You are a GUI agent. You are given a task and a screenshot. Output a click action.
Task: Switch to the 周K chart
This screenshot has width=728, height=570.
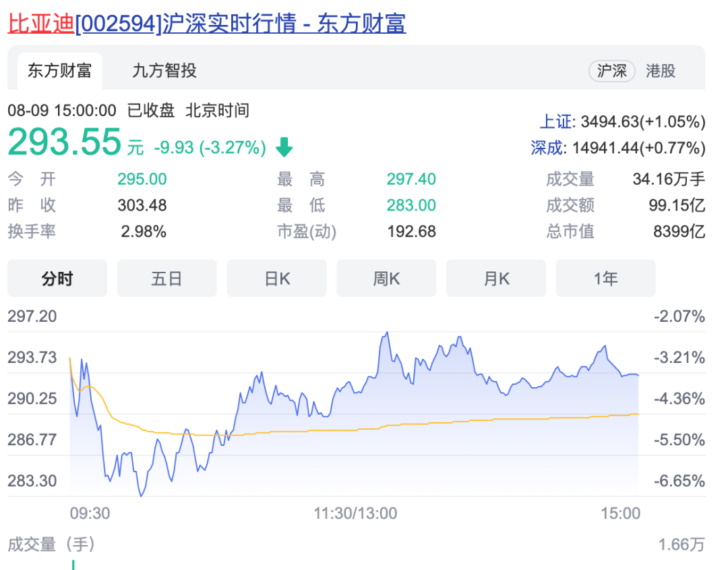(386, 279)
